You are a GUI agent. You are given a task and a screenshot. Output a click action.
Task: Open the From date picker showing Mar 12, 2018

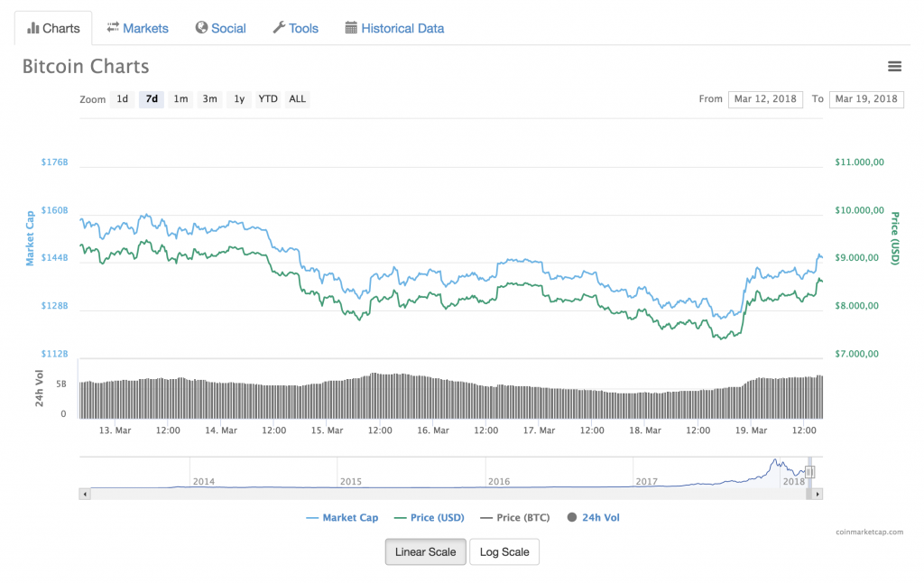pyautogui.click(x=765, y=99)
